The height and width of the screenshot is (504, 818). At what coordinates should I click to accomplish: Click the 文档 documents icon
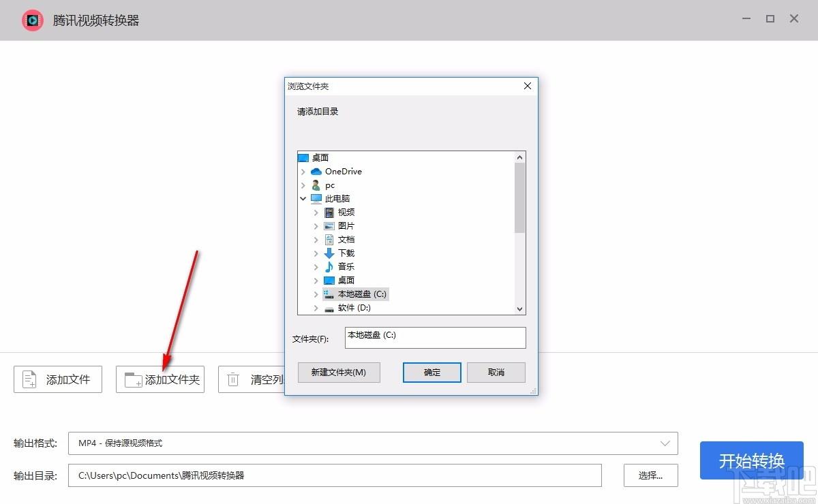point(329,240)
